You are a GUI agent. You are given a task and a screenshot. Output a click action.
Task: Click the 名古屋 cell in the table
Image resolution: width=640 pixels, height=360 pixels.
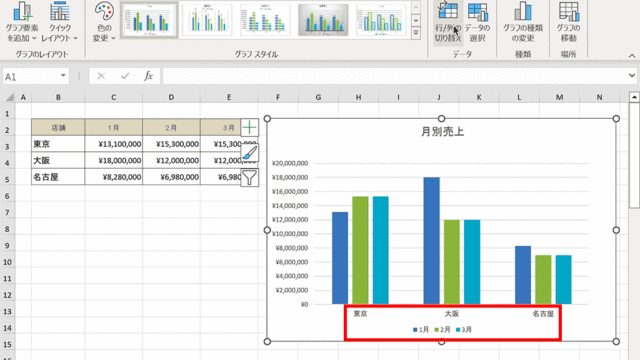point(58,177)
